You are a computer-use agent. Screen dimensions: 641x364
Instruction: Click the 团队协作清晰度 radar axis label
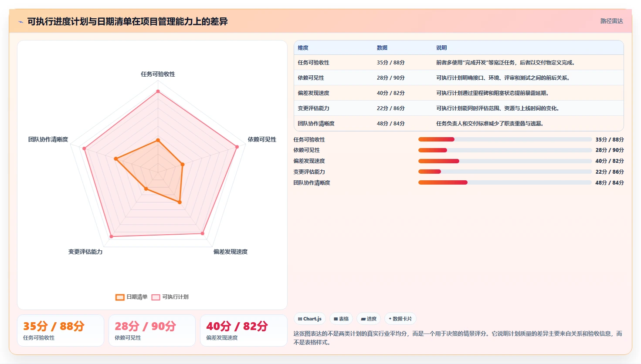[x=48, y=139]
